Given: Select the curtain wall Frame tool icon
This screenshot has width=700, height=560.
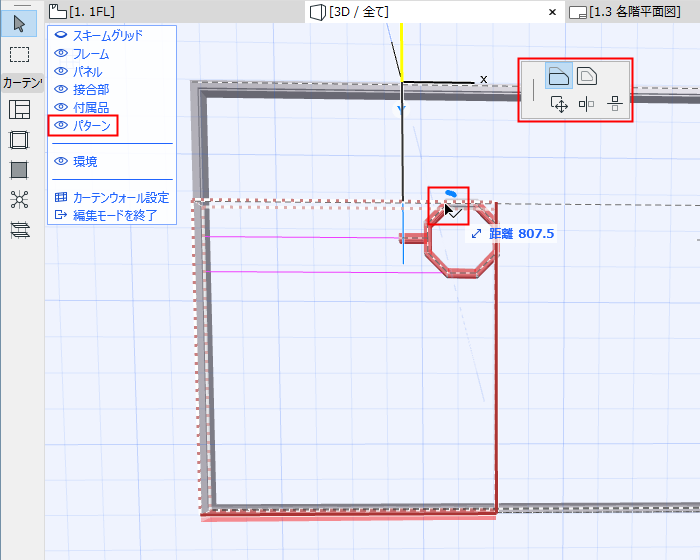Looking at the screenshot, I should tap(19, 140).
